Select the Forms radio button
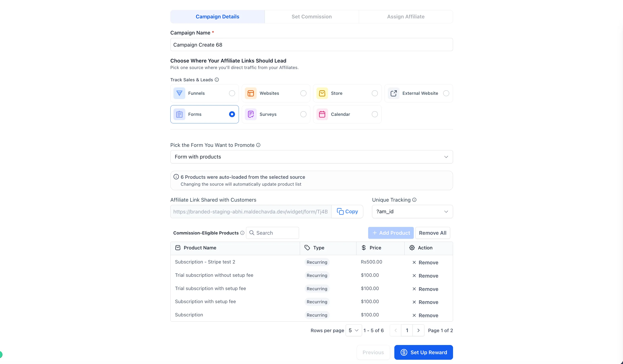 pyautogui.click(x=232, y=114)
